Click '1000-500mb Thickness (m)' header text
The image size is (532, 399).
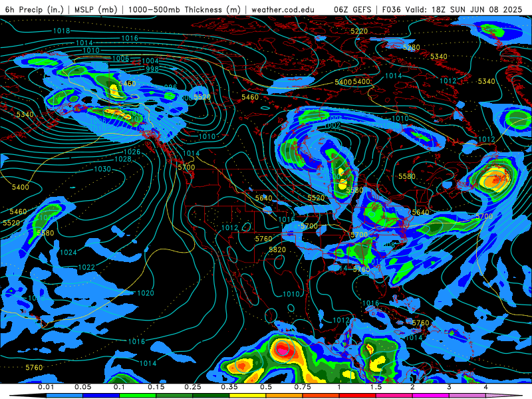[x=185, y=9]
